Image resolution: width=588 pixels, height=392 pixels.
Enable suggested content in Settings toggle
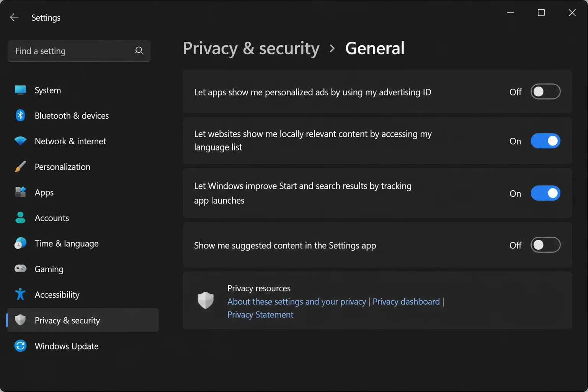[546, 245]
